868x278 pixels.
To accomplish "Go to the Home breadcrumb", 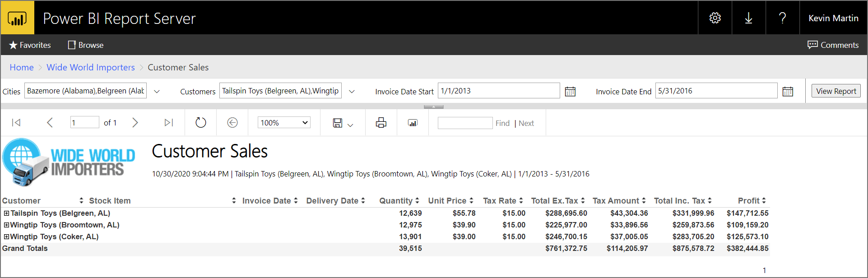I will coord(22,67).
